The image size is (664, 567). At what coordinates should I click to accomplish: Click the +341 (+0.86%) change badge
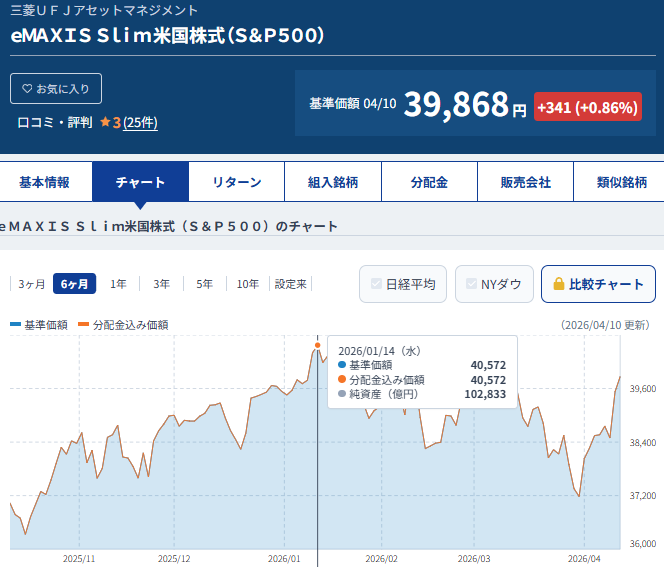point(588,107)
